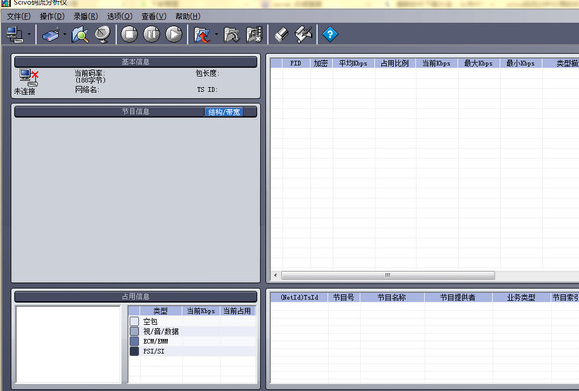Click the 网络名 label
Viewport: 579px width, 391px height.
87,89
